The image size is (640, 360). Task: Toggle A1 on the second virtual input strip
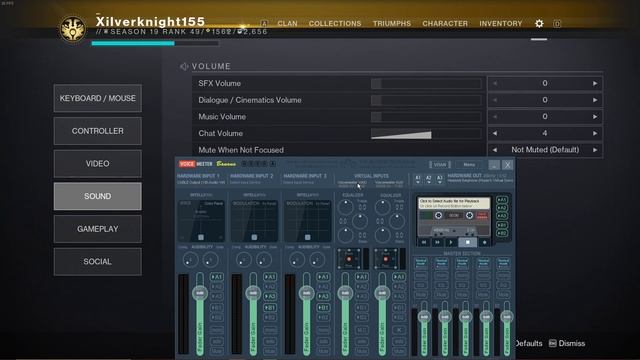tap(399, 277)
